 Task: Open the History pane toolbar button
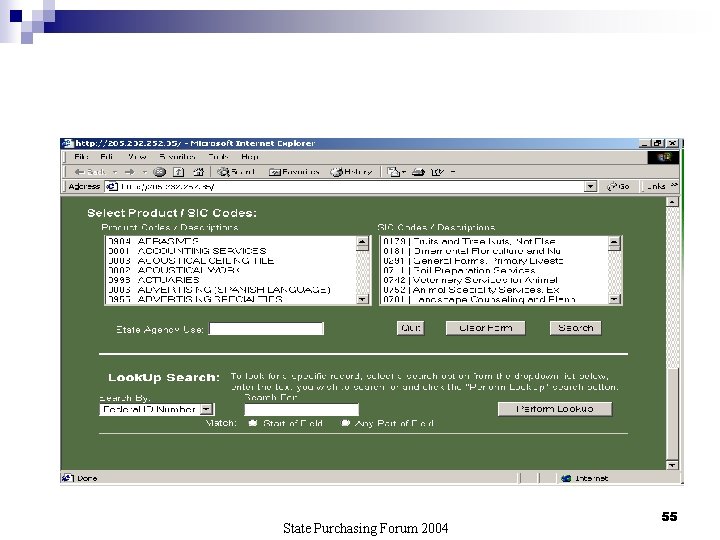pyautogui.click(x=351, y=172)
